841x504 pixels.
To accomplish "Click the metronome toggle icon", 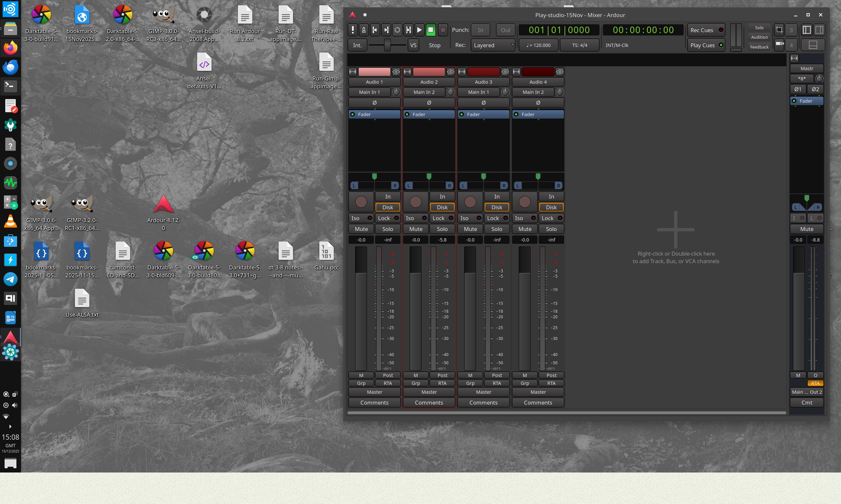I will [x=363, y=30].
